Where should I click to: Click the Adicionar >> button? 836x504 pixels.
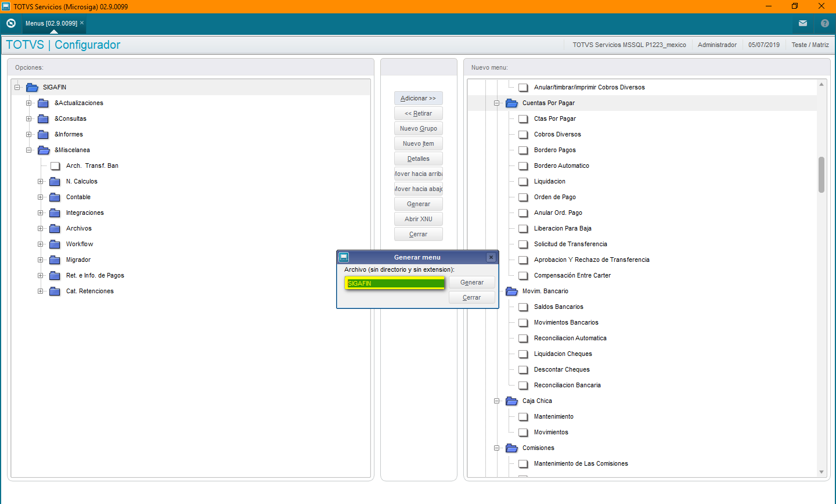pyautogui.click(x=418, y=98)
